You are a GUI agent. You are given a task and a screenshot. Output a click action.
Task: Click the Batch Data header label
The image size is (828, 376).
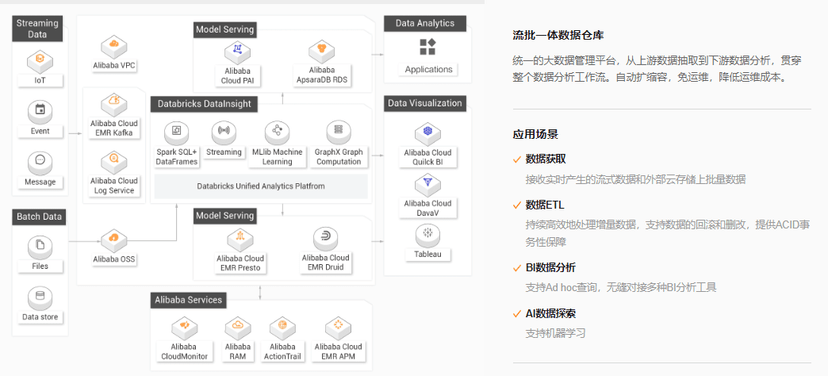coord(39,217)
